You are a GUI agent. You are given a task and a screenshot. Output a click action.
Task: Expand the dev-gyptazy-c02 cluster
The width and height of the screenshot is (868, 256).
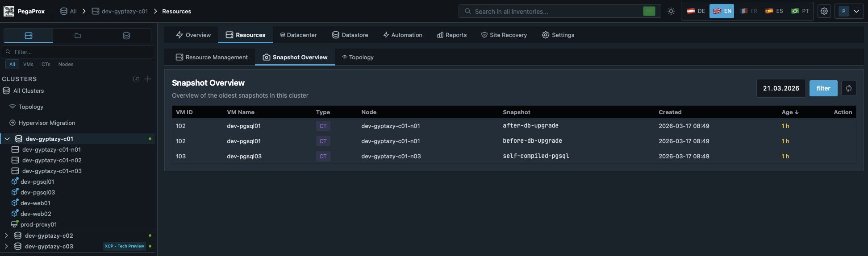(x=6, y=235)
